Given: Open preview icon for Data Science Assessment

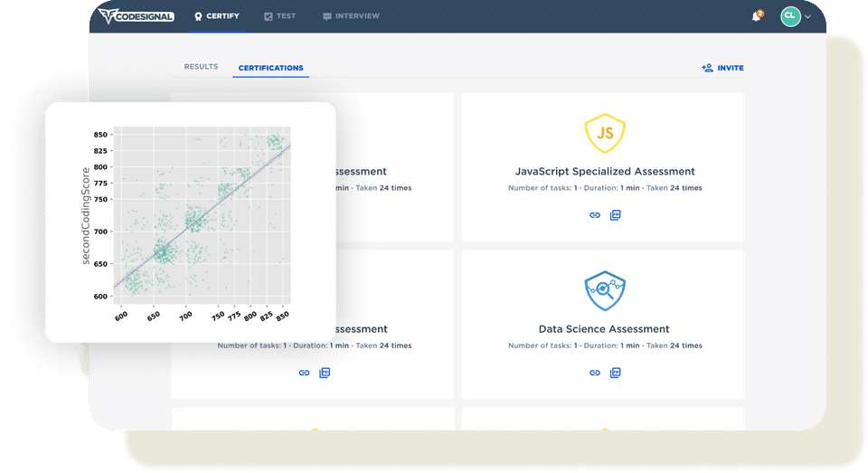Looking at the screenshot, I should click(615, 373).
